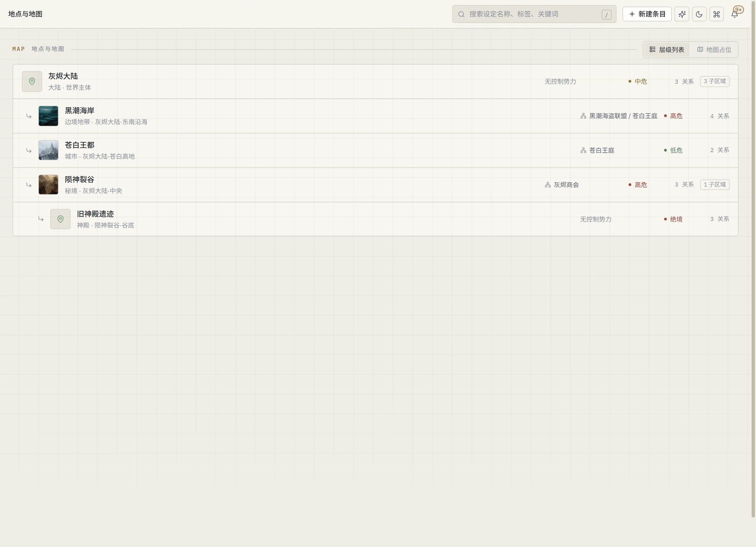Open the 苍白王都 thumbnail image
This screenshot has height=547, width=756.
click(x=48, y=150)
